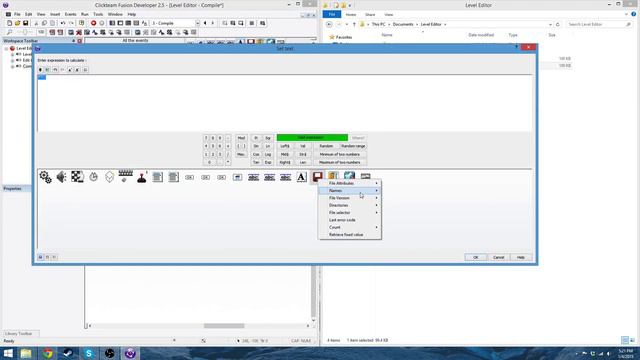Click Back arrow in Level Editor explorer window
This screenshot has width=640, height=360.
329,24
